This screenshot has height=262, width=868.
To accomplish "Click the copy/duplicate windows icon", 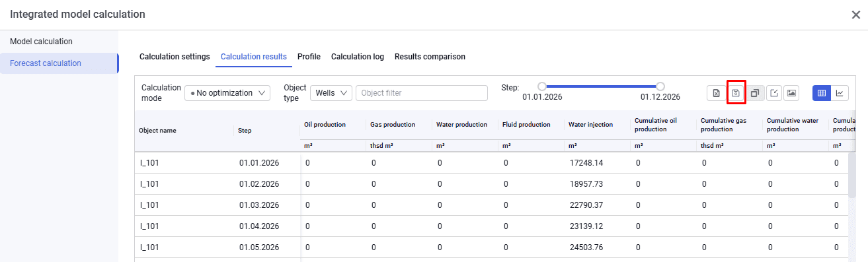I will tap(755, 93).
